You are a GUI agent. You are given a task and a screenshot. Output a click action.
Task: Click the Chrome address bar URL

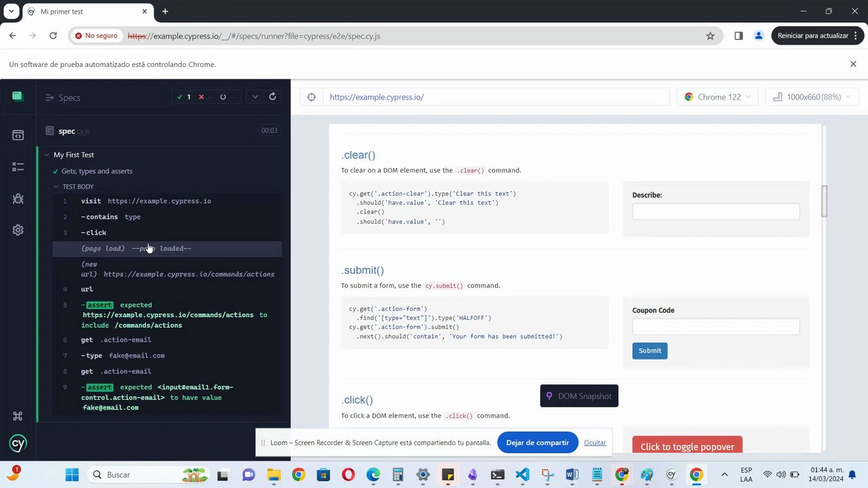click(x=254, y=36)
